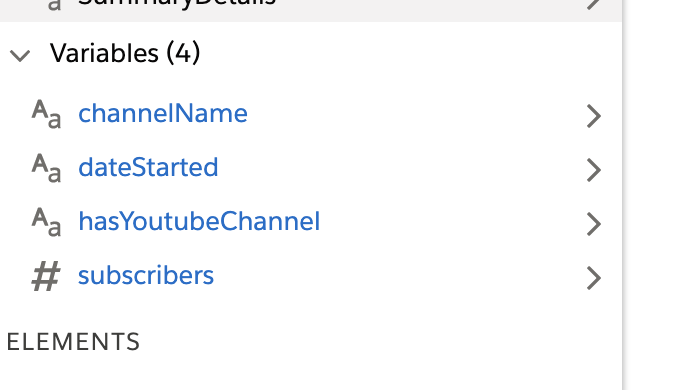Open the dateStarted variable link
Image resolution: width=678 pixels, height=390 pixels.
click(x=148, y=167)
